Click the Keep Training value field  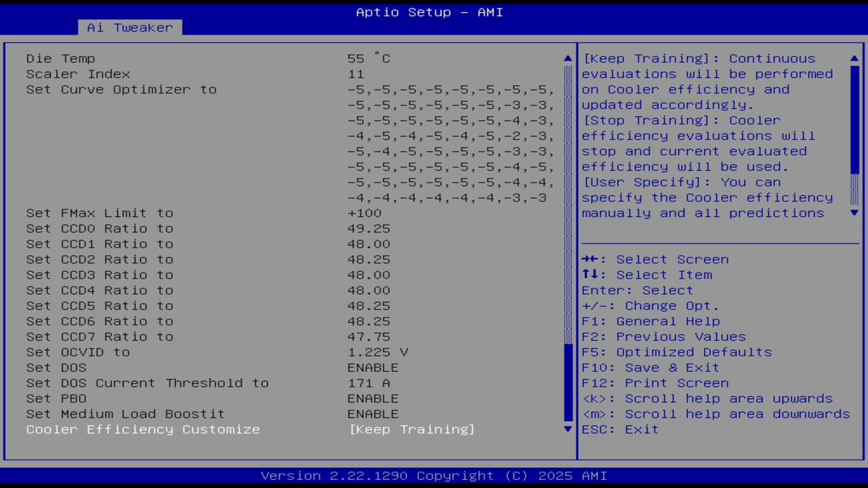[x=412, y=429]
